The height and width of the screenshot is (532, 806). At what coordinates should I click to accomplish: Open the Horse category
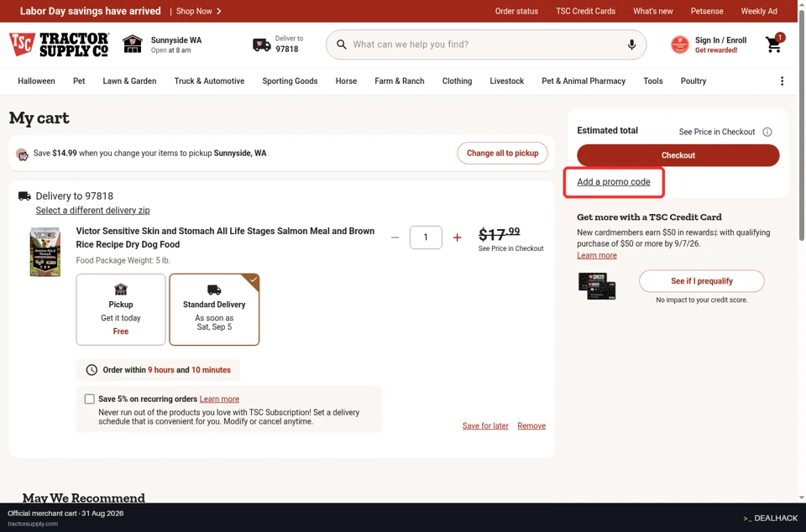coord(346,81)
